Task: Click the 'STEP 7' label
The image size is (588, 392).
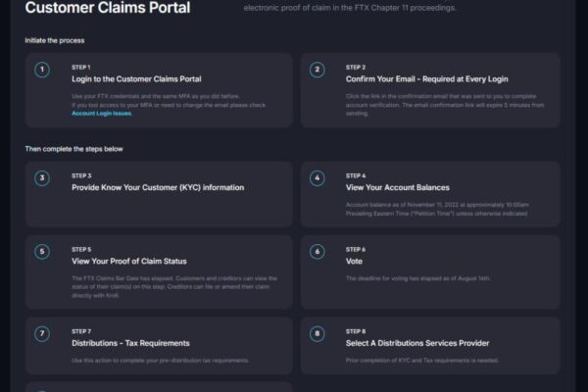Action: coord(81,331)
